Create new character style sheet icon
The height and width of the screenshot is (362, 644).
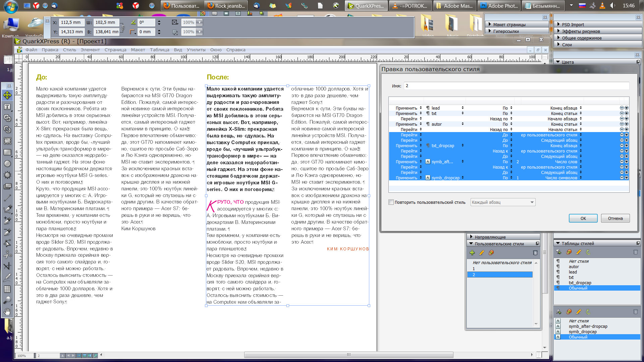559,312
